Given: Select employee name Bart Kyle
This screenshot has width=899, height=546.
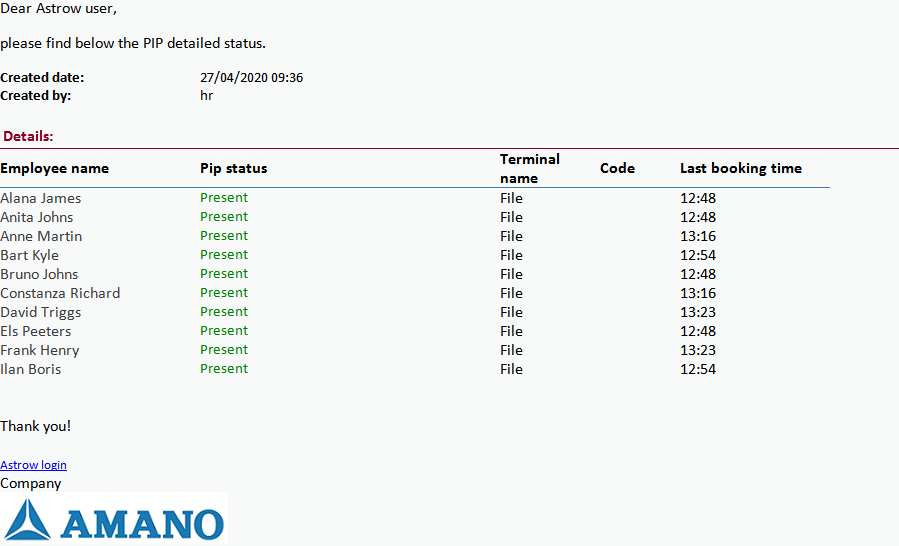Looking at the screenshot, I should click(30, 255).
